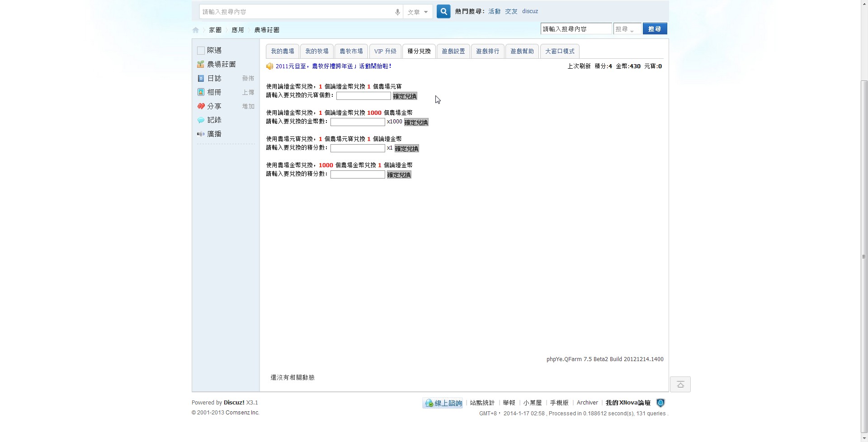Open the 相冊 album icon in sidebar

click(x=201, y=92)
